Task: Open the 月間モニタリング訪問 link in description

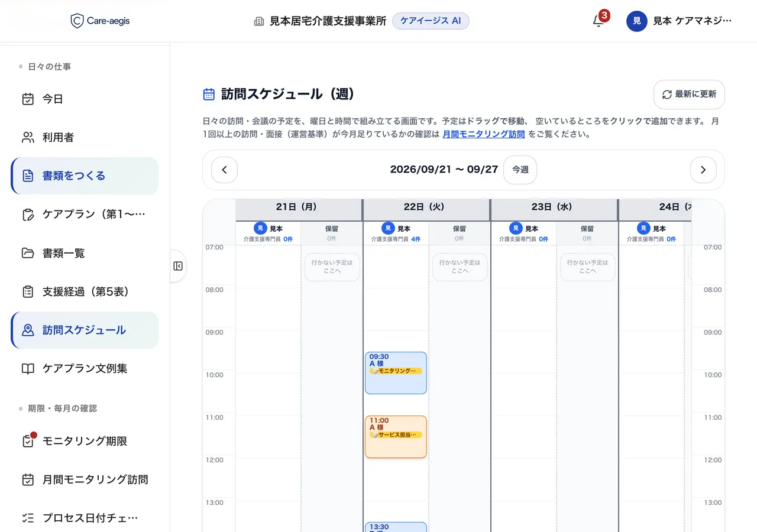Action: tap(484, 134)
